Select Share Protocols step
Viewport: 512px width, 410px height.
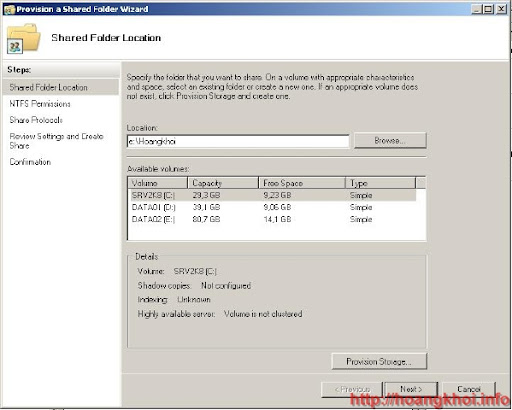point(36,120)
